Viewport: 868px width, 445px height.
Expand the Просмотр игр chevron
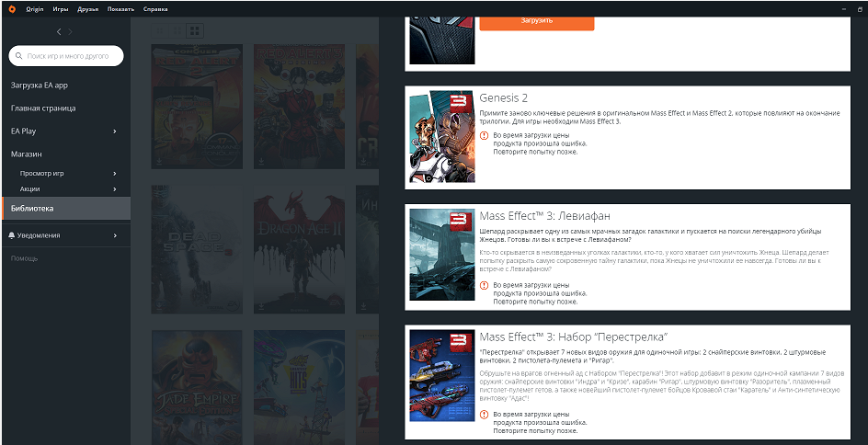click(x=115, y=173)
